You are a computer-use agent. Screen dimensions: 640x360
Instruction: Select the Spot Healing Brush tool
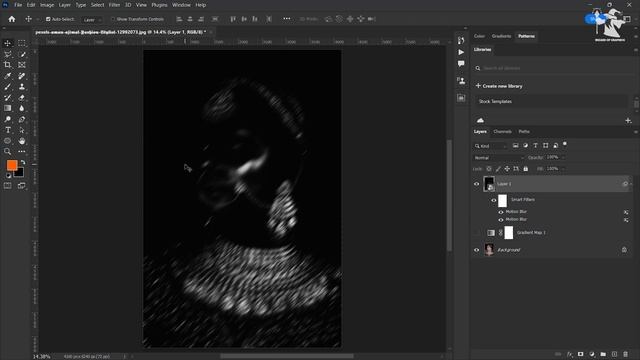22,76
